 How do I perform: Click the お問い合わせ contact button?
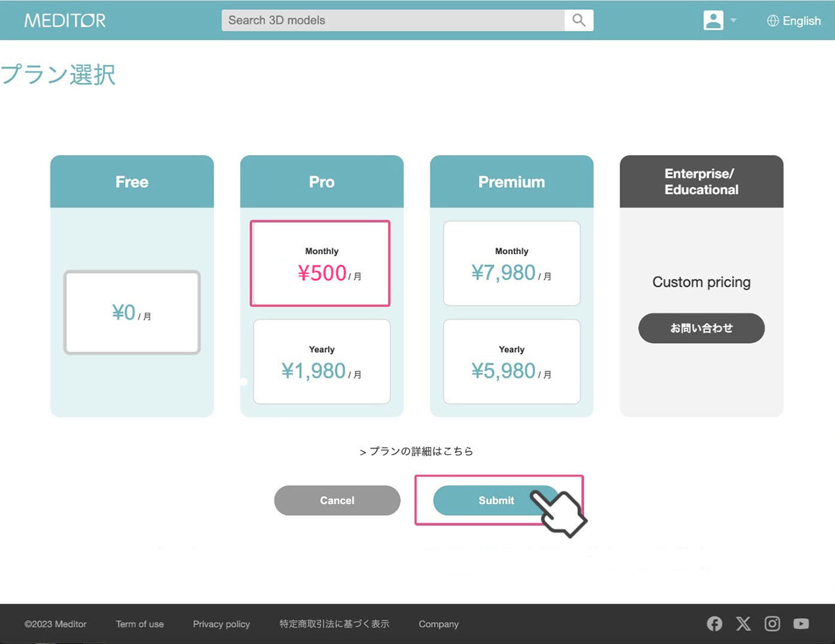click(x=701, y=328)
